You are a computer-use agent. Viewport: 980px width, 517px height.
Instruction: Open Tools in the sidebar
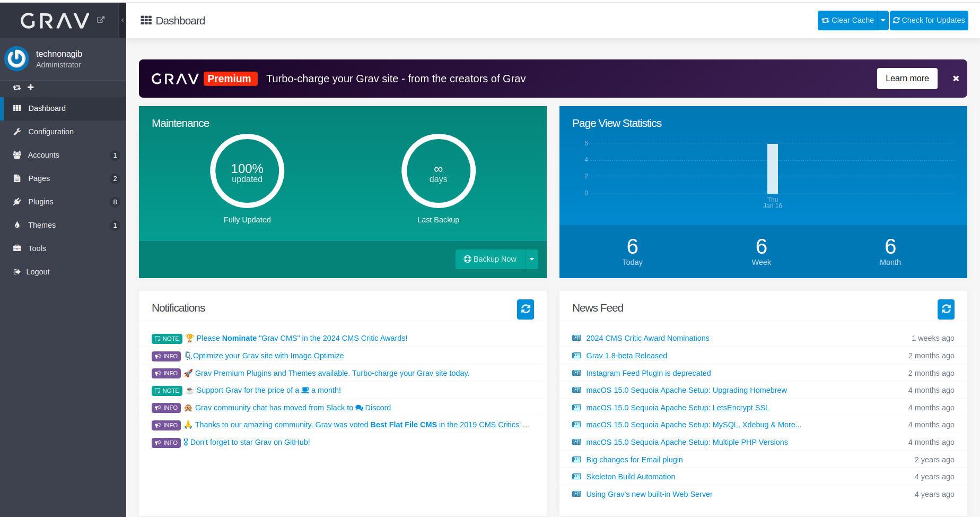click(x=63, y=248)
